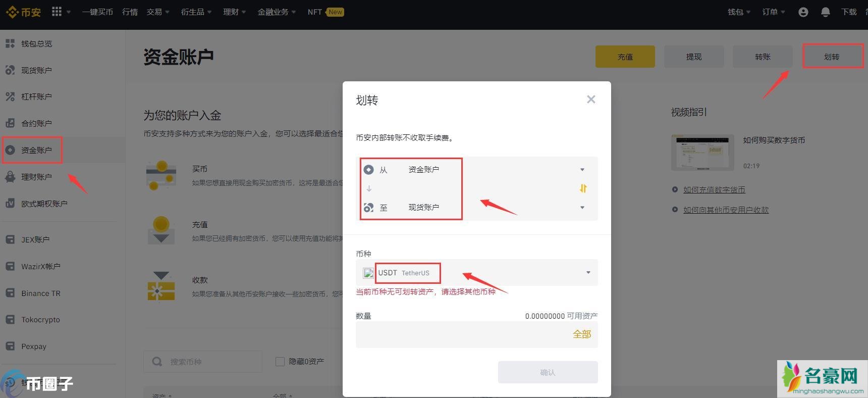Click the futures account (合约账户) sidebar icon
The image size is (868, 398).
click(x=10, y=123)
